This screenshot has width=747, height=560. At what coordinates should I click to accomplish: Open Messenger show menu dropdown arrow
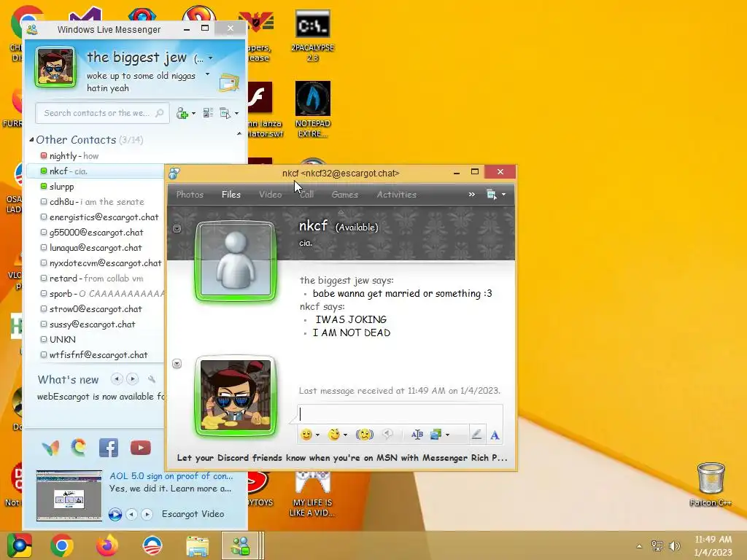pos(236,113)
